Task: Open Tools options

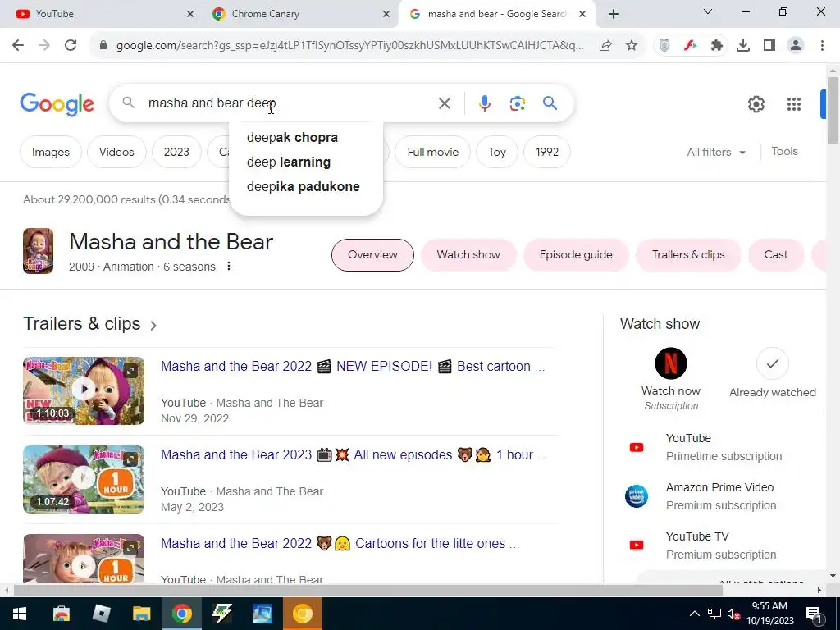Action: tap(784, 152)
